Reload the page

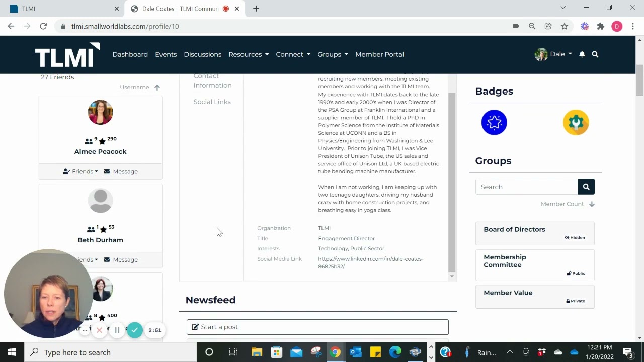pos(43,26)
